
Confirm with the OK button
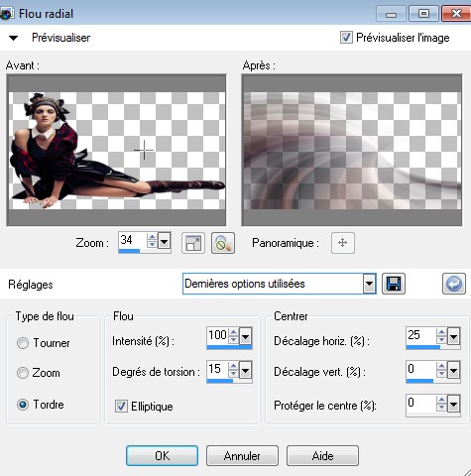(x=162, y=456)
